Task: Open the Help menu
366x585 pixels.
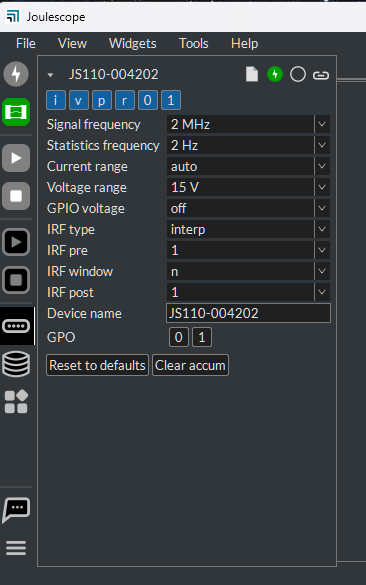Action: (244, 44)
